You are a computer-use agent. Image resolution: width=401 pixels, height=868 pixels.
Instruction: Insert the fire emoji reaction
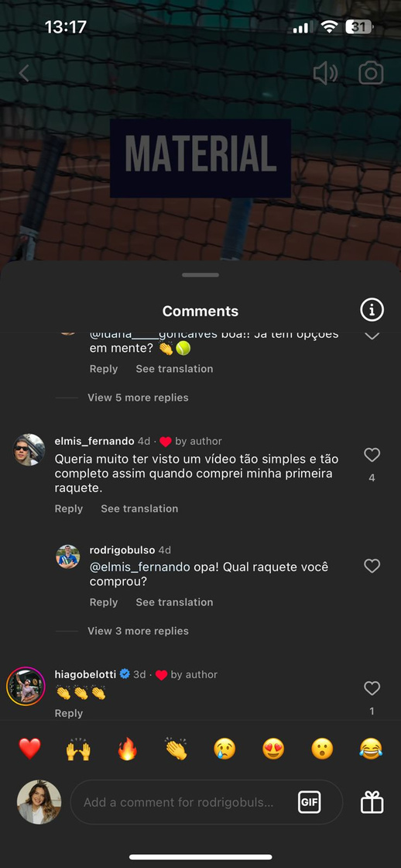click(x=127, y=749)
